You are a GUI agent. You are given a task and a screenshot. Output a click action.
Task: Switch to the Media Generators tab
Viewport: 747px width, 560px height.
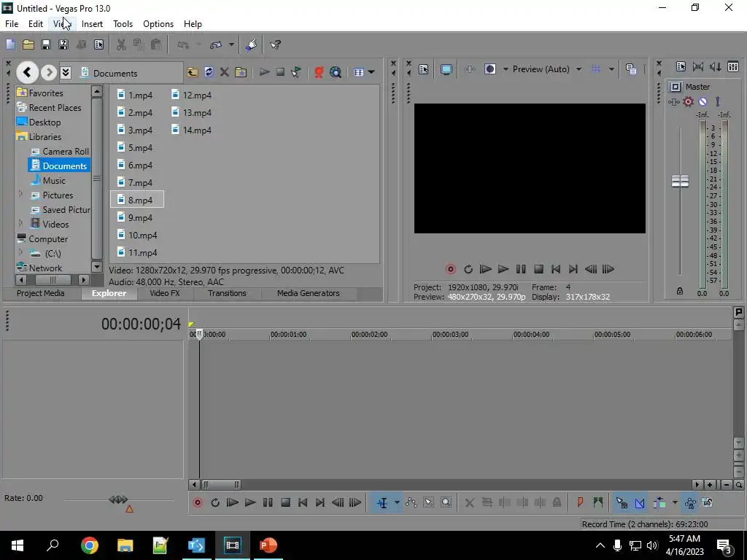(x=309, y=293)
